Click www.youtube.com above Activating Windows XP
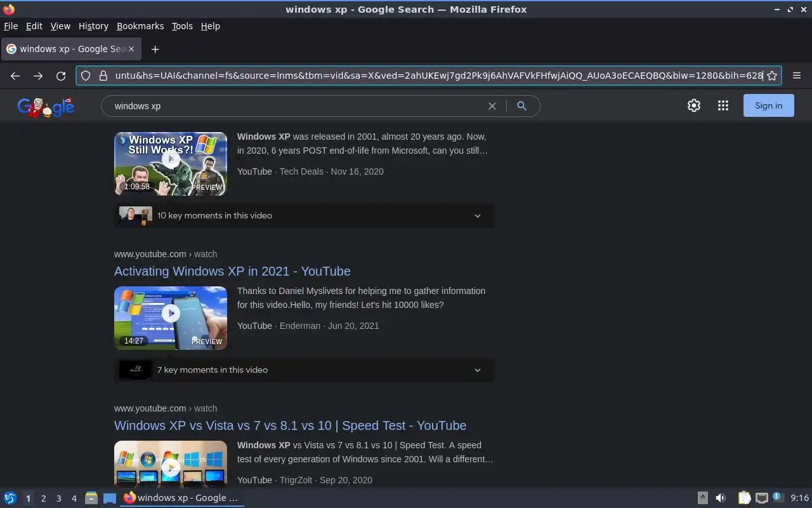Viewport: 812px width, 508px height. click(x=150, y=254)
